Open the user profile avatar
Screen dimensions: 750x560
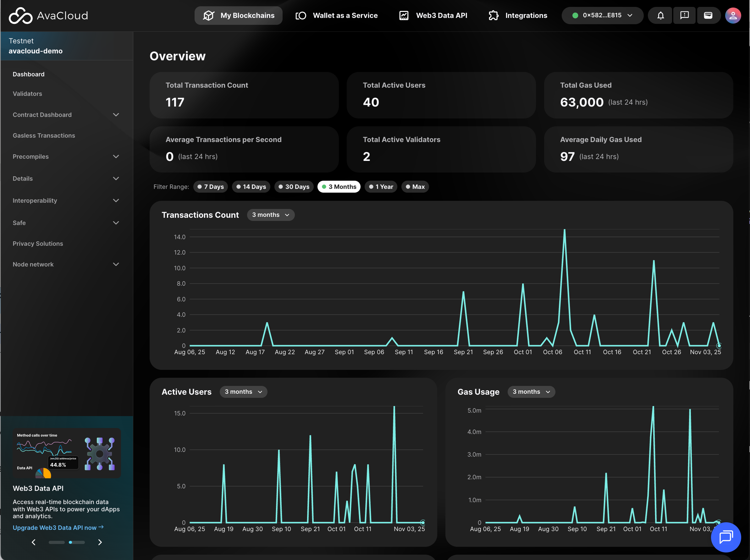click(733, 16)
